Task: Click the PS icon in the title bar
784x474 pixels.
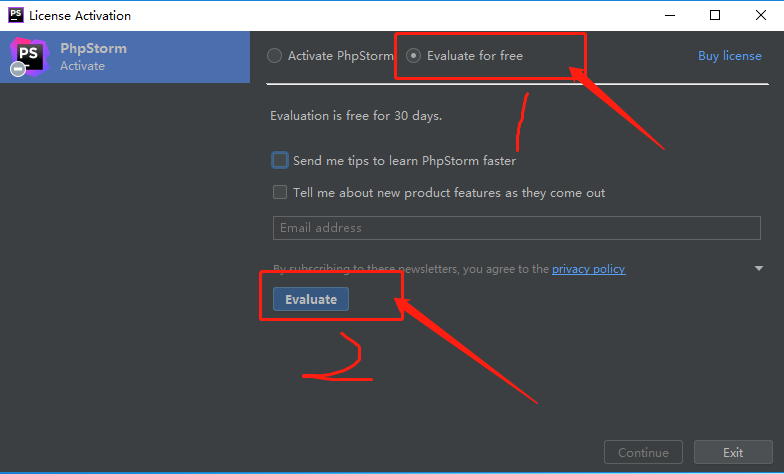Action: (16, 15)
